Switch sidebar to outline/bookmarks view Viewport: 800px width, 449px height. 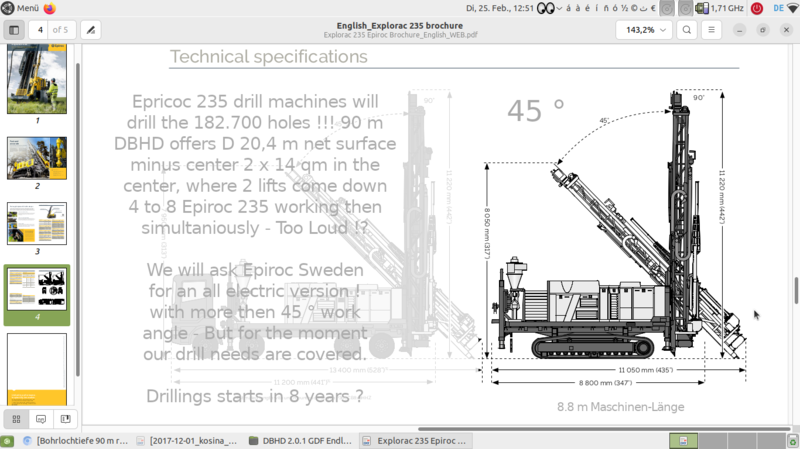(x=65, y=419)
